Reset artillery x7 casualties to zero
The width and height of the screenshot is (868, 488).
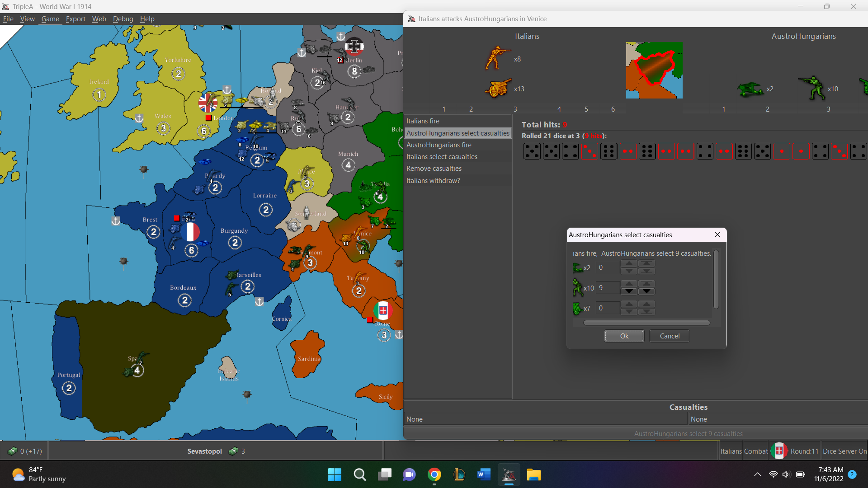(646, 311)
